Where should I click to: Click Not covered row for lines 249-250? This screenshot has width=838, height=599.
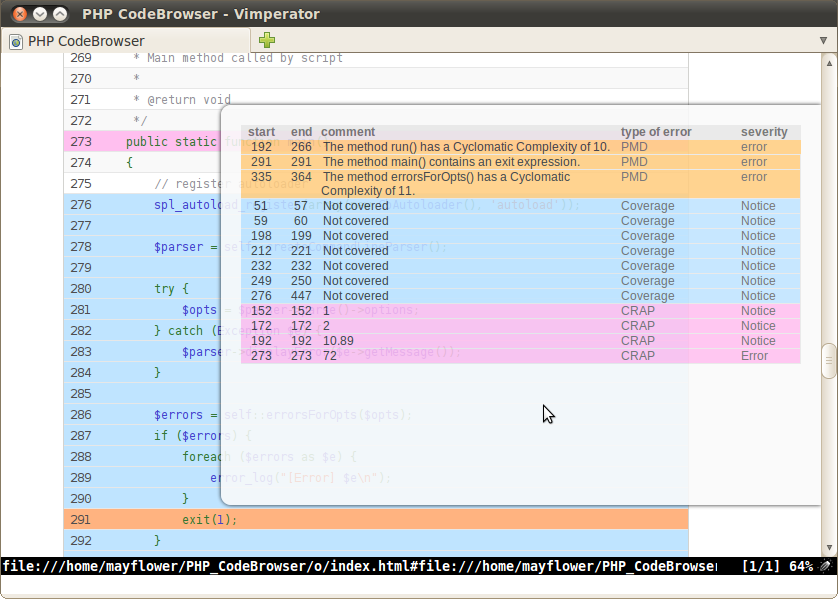(521, 281)
